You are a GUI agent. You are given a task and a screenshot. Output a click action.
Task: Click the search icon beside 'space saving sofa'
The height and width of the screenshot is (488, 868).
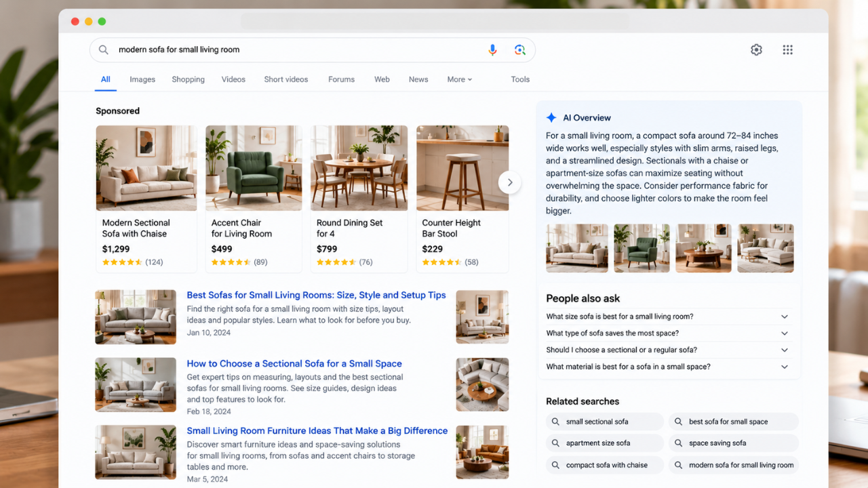pos(678,443)
